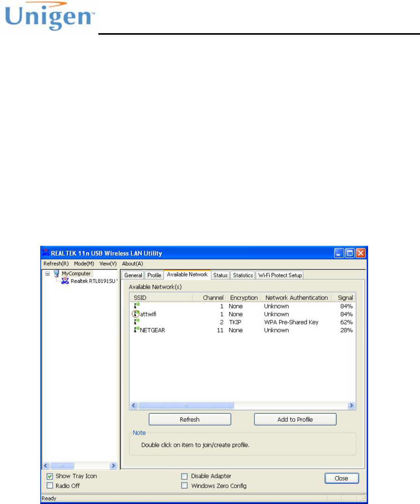Toggle the Show Tray Icon checkbox
The image size is (420, 504).
pyautogui.click(x=50, y=476)
